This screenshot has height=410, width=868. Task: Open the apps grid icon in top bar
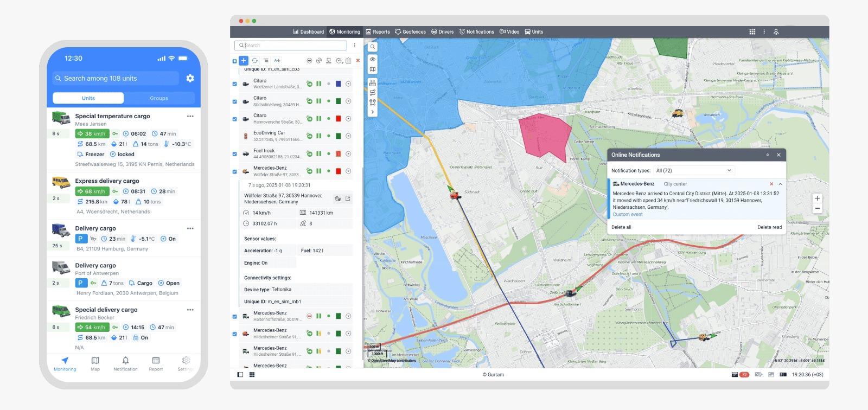tap(752, 31)
